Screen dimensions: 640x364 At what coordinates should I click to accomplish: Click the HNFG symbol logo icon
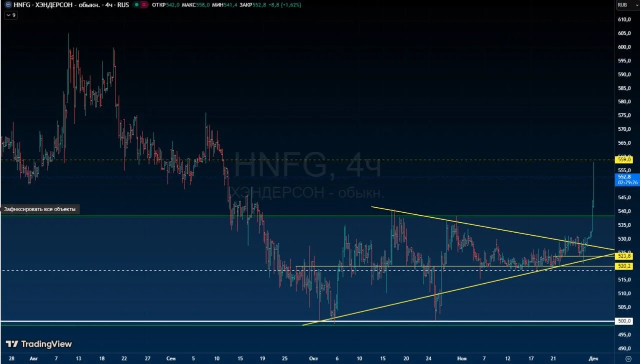[8, 5]
